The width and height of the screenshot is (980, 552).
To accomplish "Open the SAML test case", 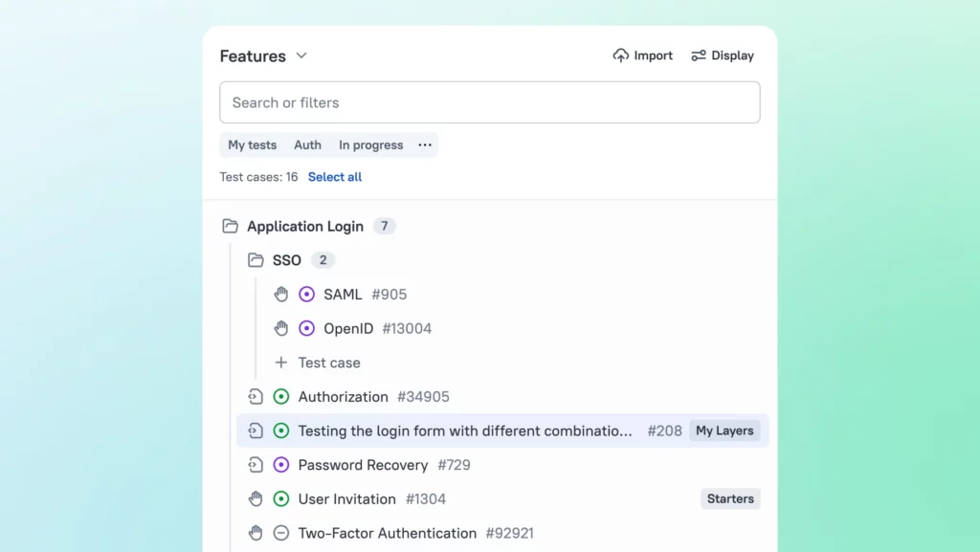I will [343, 294].
